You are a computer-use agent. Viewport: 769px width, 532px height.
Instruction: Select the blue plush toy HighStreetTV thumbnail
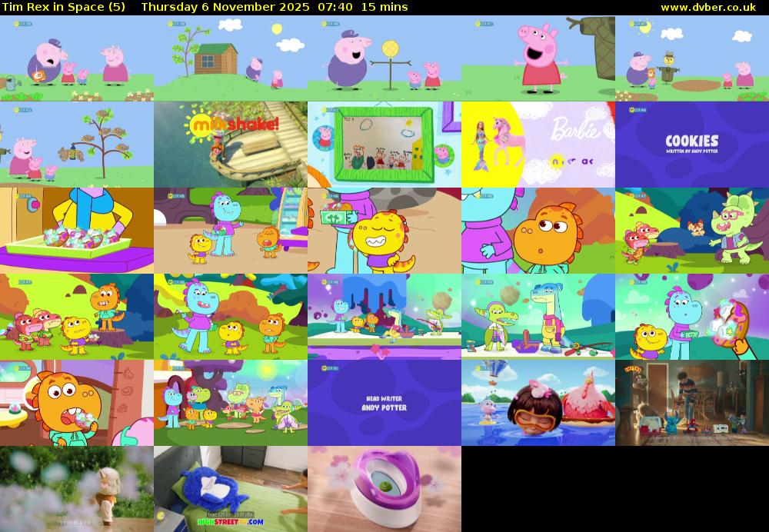231,489
